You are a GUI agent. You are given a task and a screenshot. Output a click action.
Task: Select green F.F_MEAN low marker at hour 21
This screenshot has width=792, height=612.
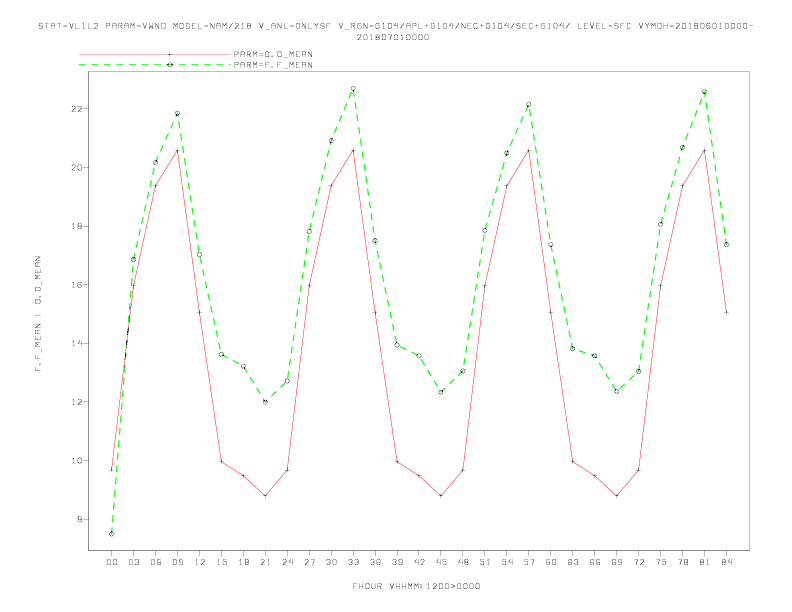pos(265,402)
